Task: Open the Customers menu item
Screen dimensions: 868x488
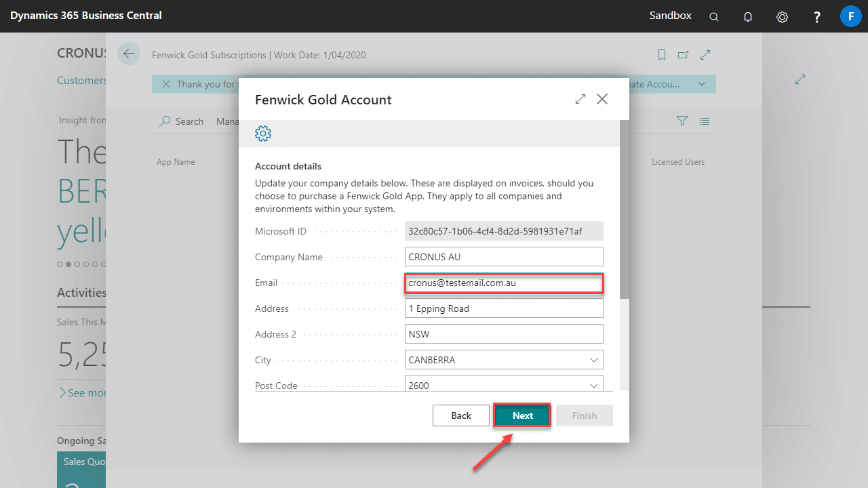Action: click(81, 81)
